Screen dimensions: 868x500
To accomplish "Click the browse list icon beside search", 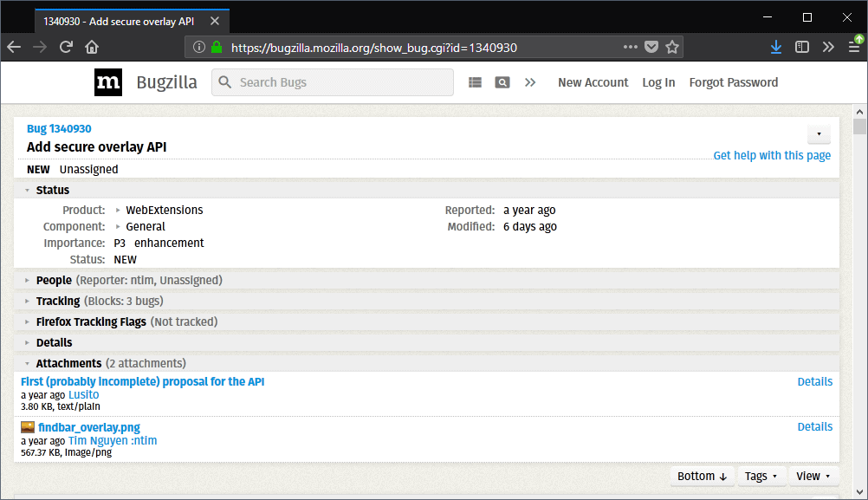I will click(x=475, y=81).
